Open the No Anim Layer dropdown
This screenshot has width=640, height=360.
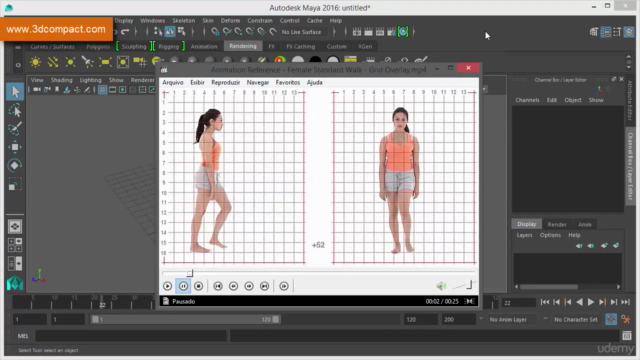pos(512,320)
